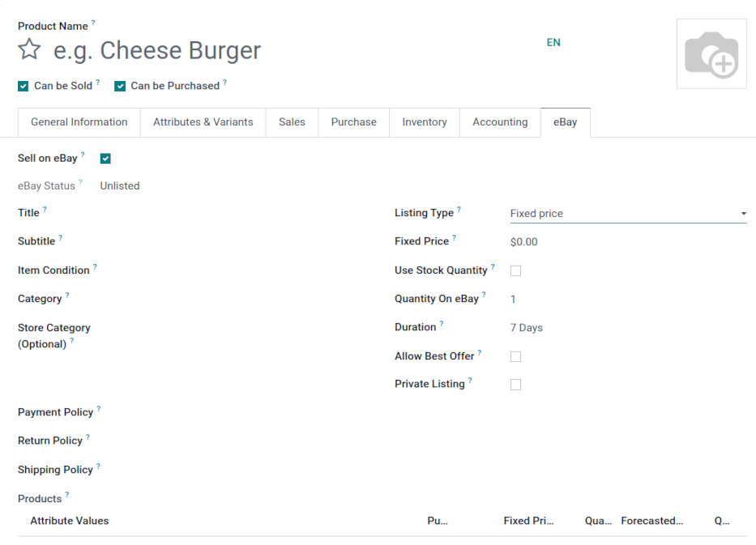756x545 pixels.
Task: Open the Item Condition help tooltip
Action: [x=96, y=266]
